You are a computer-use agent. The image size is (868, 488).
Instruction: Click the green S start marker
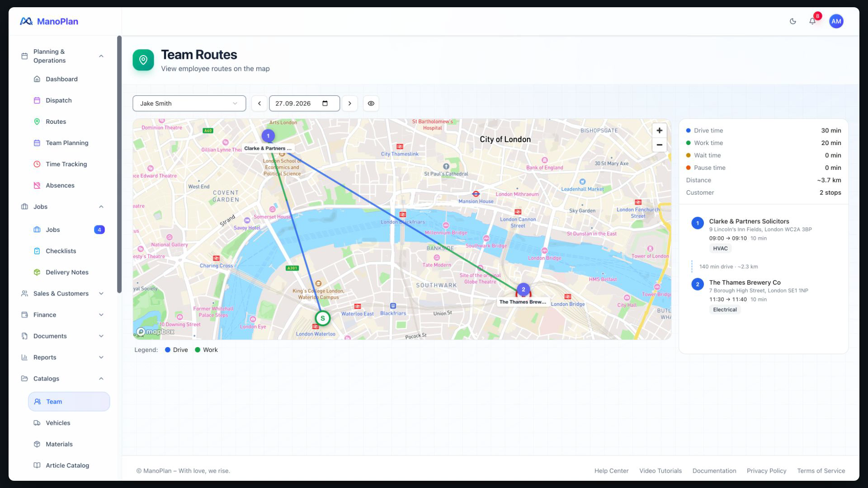tap(322, 318)
